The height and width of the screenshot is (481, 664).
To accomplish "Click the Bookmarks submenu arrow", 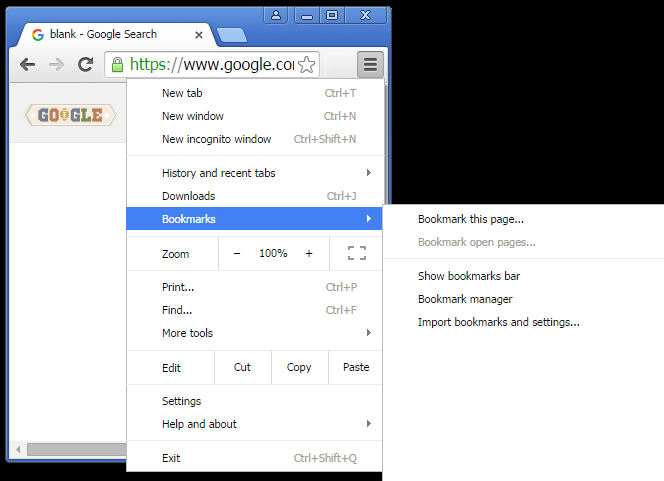I will (369, 218).
